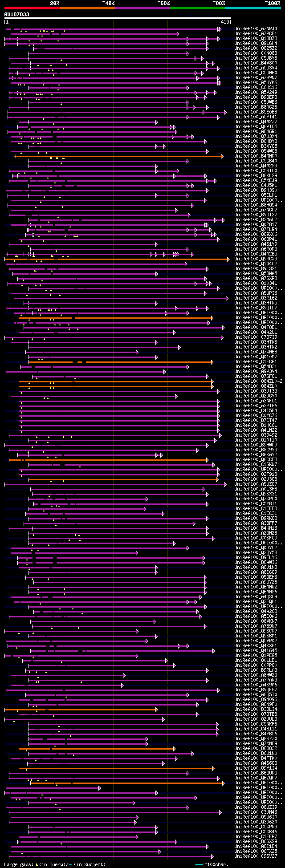Select the UniRef100_A3NFQ1 label
The width and height of the screenshot is (285, 868).
256,401
